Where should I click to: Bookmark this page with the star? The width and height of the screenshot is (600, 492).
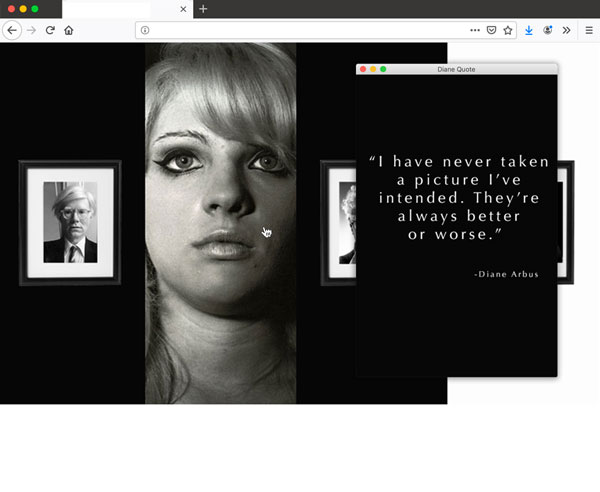pyautogui.click(x=507, y=30)
